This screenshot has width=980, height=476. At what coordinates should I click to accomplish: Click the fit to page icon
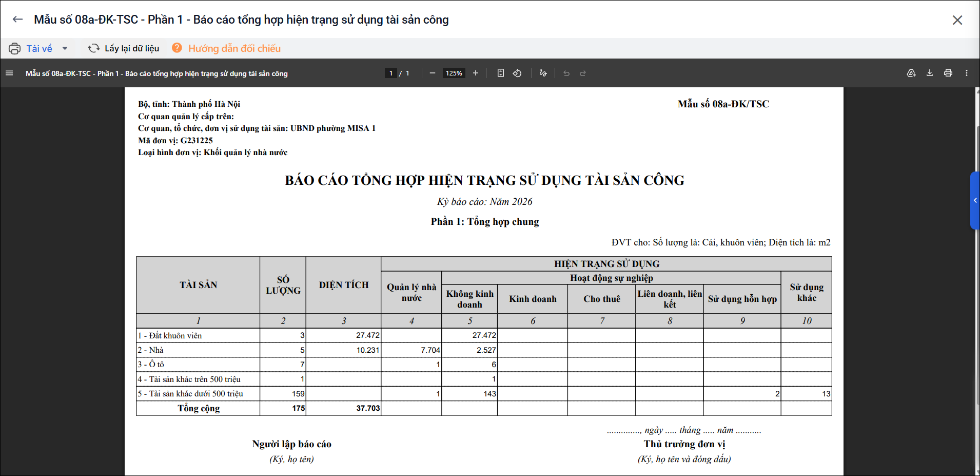[501, 73]
